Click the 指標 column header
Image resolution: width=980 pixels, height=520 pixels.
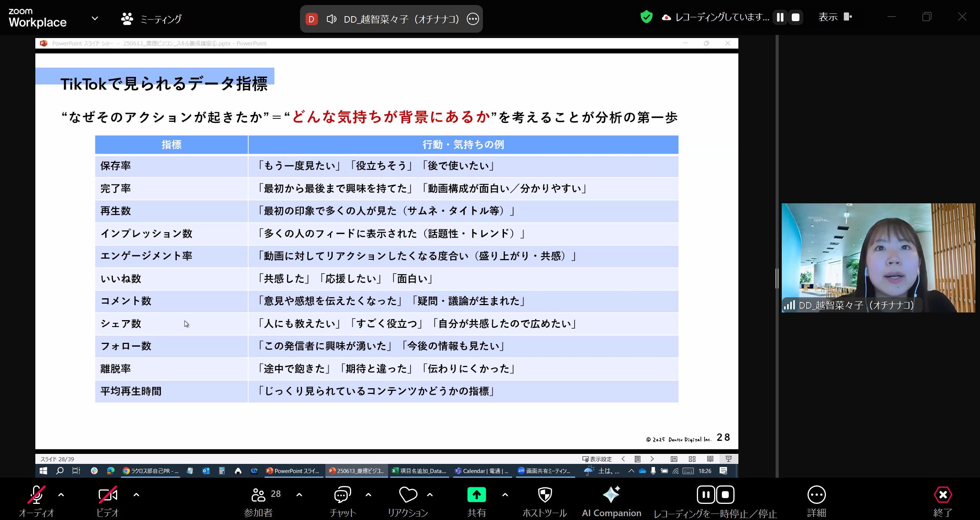click(x=171, y=145)
